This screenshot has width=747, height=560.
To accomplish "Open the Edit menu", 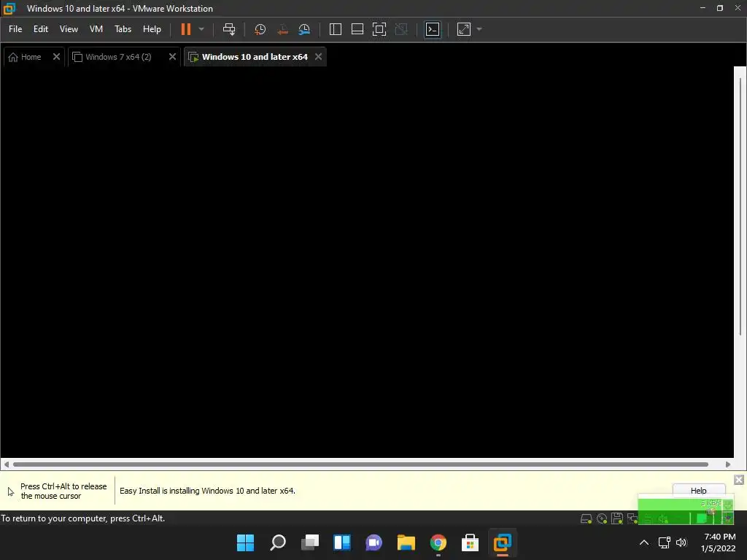I will (x=41, y=29).
